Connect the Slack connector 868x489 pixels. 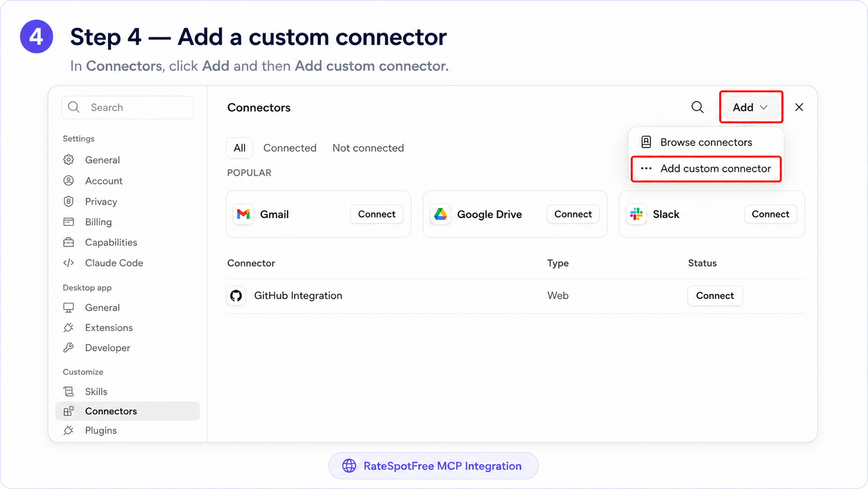[770, 214]
